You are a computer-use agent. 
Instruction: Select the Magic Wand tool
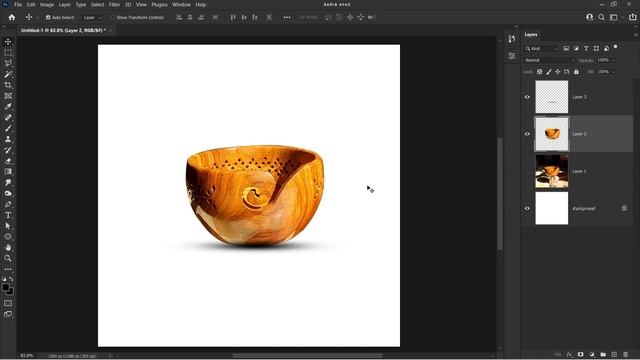[x=8, y=74]
